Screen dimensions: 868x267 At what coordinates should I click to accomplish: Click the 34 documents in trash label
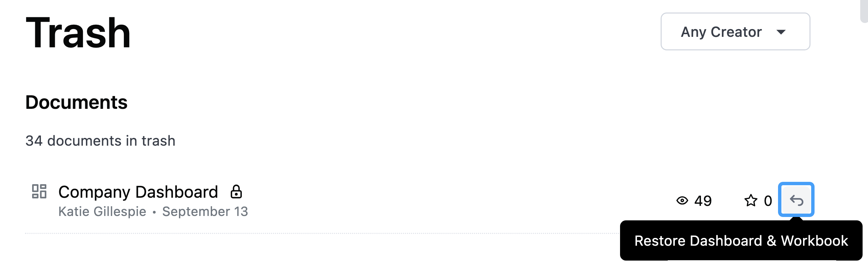100,141
